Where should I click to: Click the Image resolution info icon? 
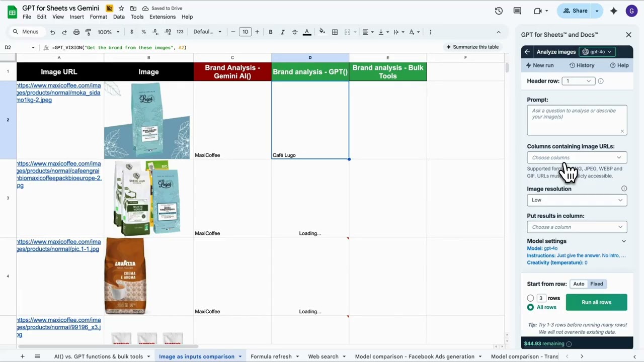tap(624, 189)
